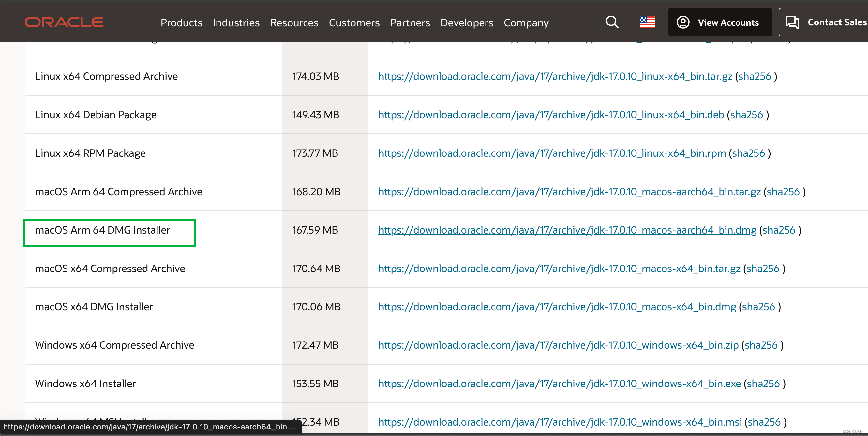Screen dimensions: 868x436
Task: Open sha256 for macOS Arm 64 tar.gz
Action: click(783, 192)
